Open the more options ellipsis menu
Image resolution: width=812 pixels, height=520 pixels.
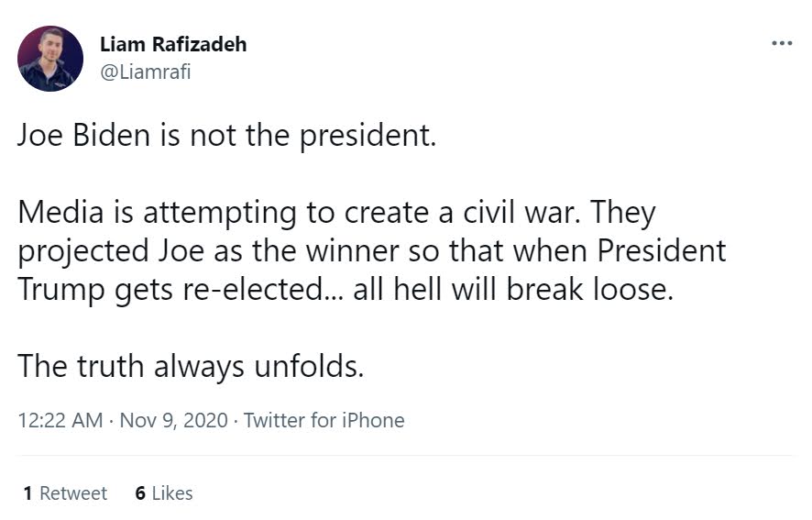[781, 44]
